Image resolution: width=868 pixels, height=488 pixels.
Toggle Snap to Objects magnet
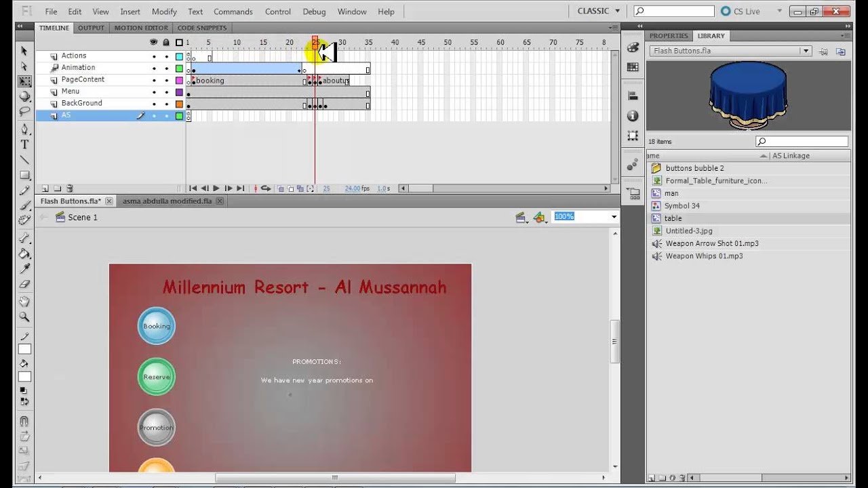(24, 421)
